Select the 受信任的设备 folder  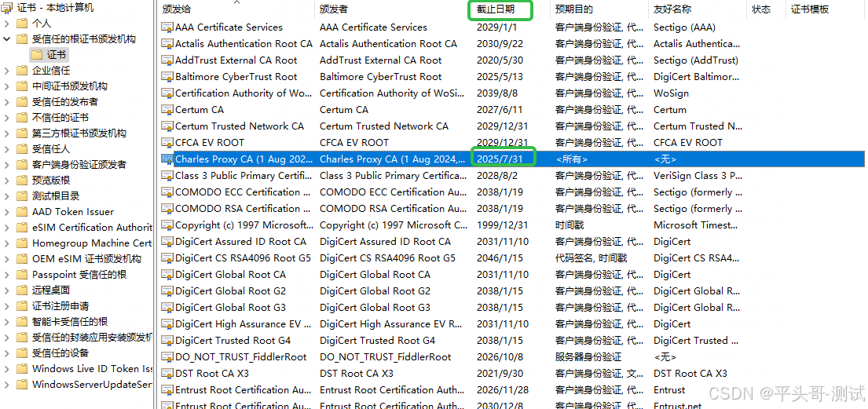coord(60,353)
